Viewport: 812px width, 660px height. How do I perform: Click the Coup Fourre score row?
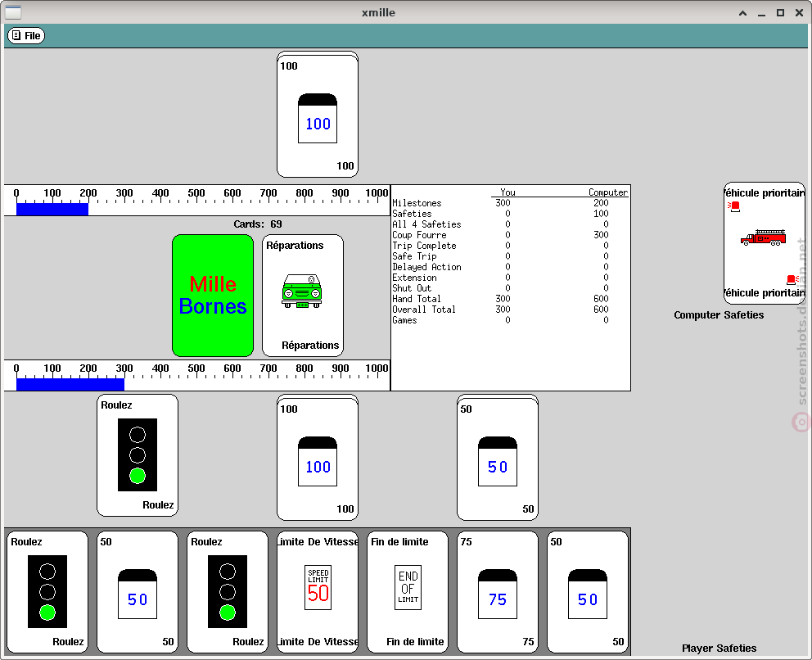pyautogui.click(x=510, y=235)
